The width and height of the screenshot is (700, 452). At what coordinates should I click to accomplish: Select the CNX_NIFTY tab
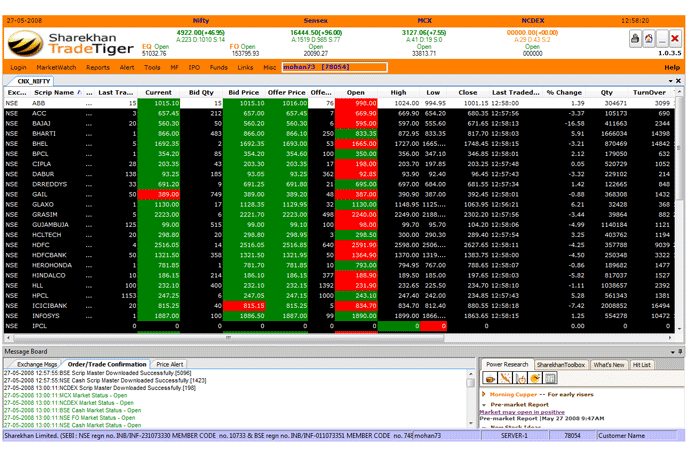point(33,81)
